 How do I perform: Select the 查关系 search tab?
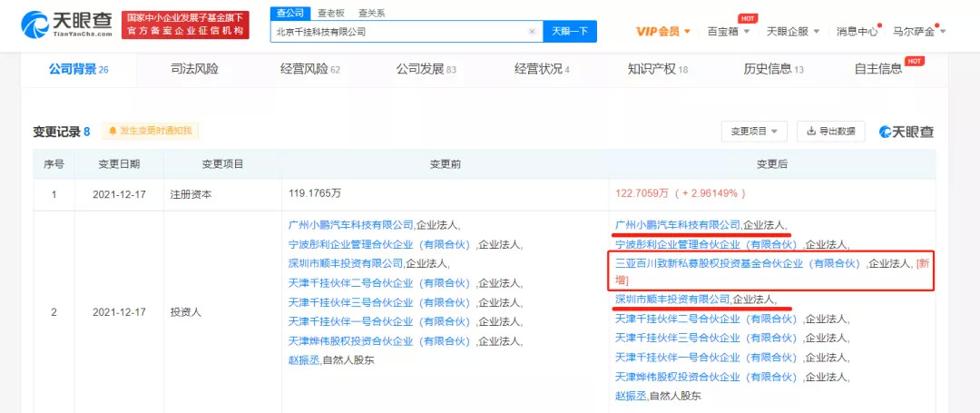[371, 13]
